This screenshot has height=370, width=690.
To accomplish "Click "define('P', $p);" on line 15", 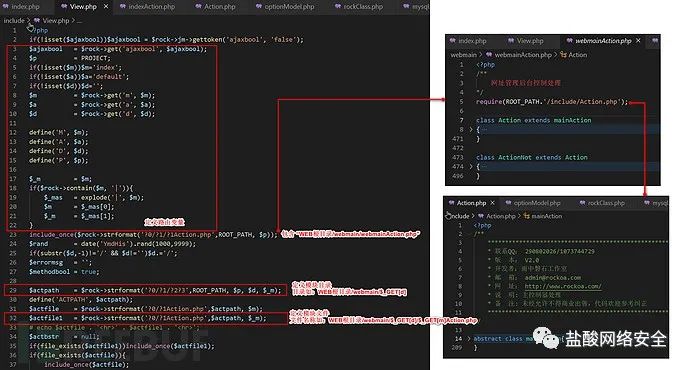I will [x=59, y=160].
